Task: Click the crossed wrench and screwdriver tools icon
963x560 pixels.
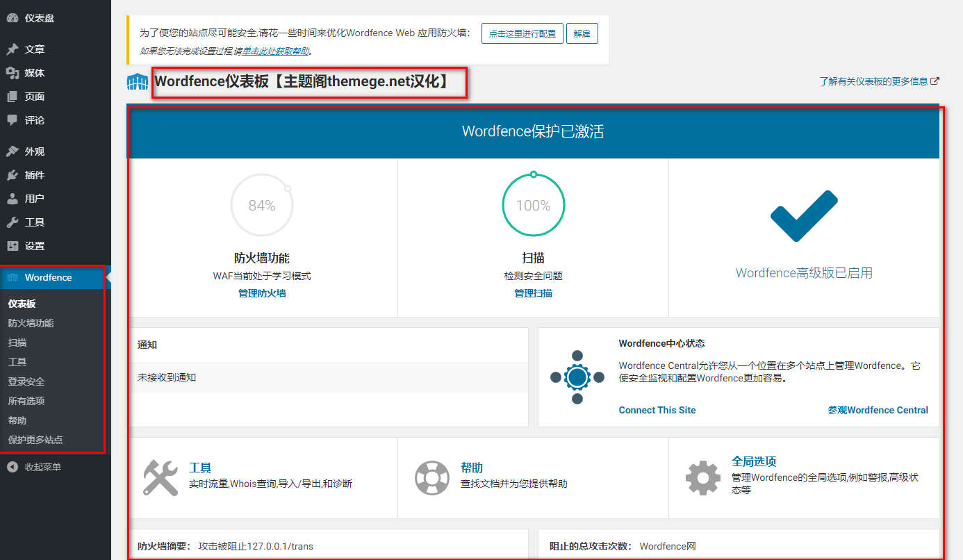Action: pyautogui.click(x=160, y=477)
